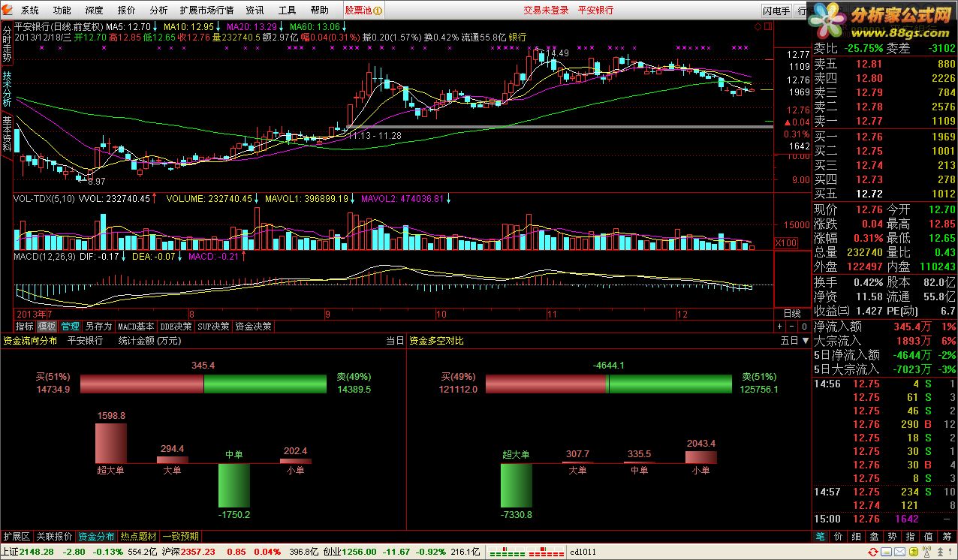Open the 深度 menu
This screenshot has width=958, height=560.
pos(95,11)
